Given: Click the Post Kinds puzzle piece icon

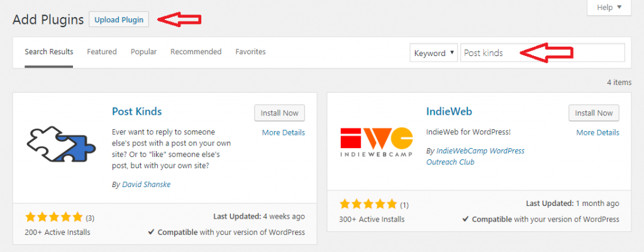Looking at the screenshot, I should [62, 143].
